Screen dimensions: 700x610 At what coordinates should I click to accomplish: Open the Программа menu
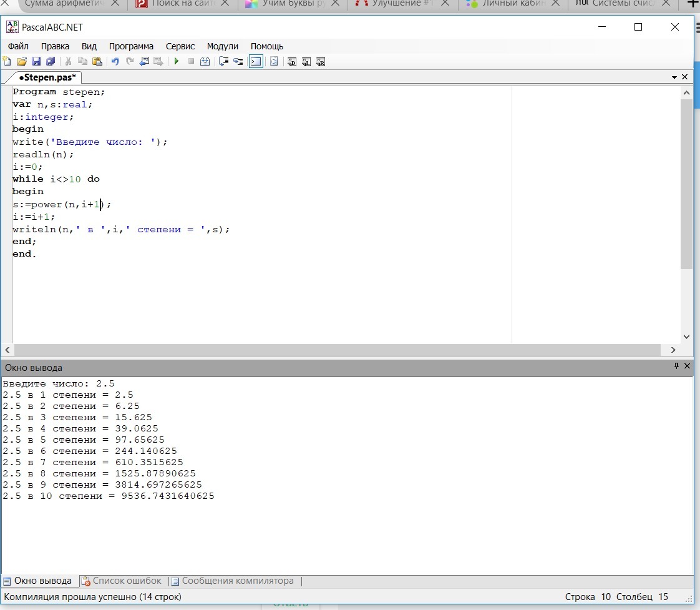(x=131, y=46)
